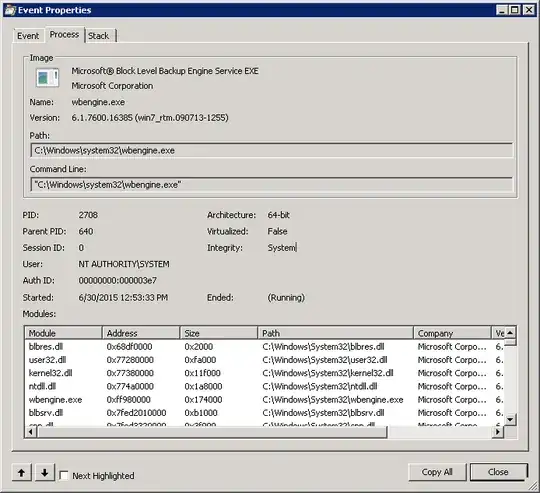
Task: Sort modules by the Path column header
Action: click(335, 333)
